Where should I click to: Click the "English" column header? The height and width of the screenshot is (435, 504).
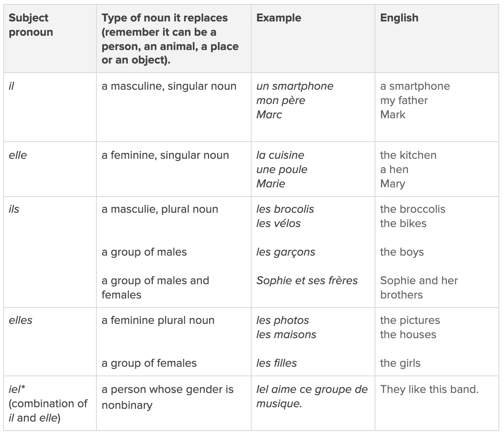(399, 18)
